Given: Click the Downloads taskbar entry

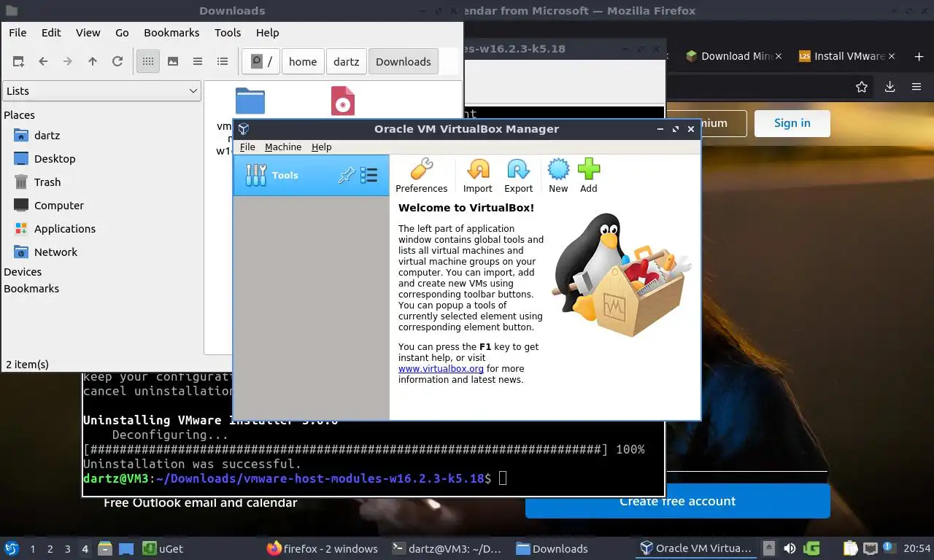Looking at the screenshot, I should tap(552, 548).
